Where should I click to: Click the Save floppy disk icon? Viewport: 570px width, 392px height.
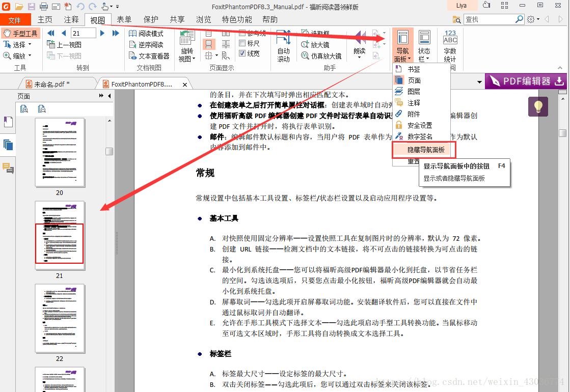click(x=31, y=6)
